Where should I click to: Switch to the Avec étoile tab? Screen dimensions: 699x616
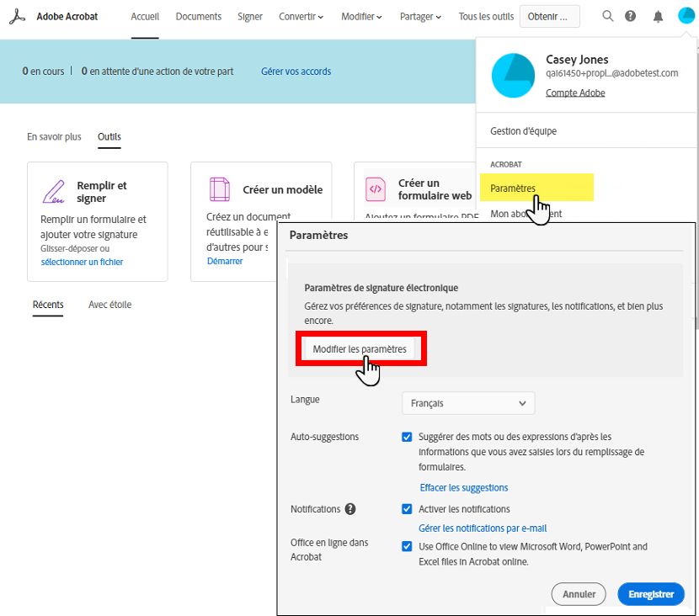tap(109, 305)
